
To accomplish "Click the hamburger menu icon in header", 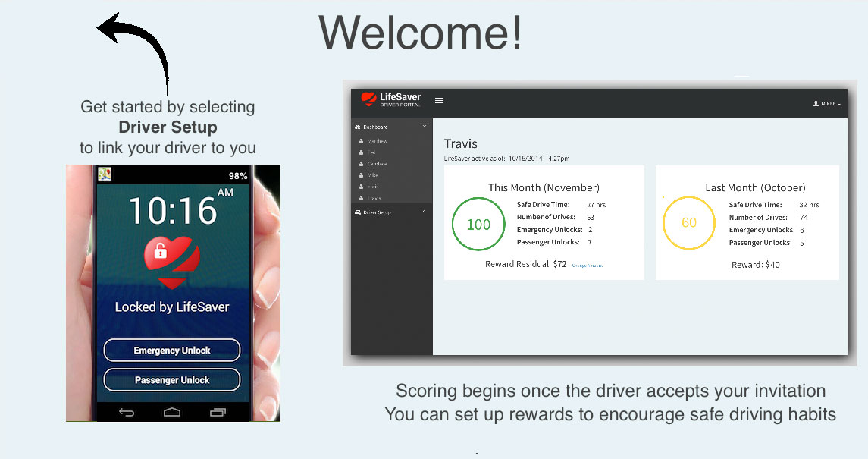I will point(439,100).
